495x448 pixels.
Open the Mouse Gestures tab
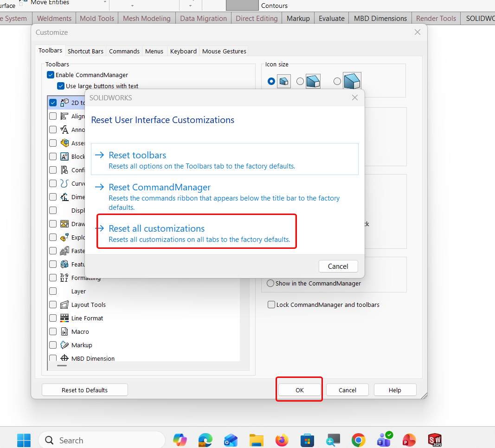click(224, 51)
